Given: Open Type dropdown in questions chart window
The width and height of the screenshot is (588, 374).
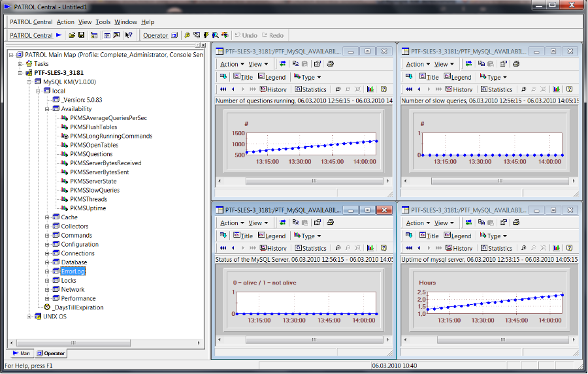Looking at the screenshot, I should tap(308, 77).
